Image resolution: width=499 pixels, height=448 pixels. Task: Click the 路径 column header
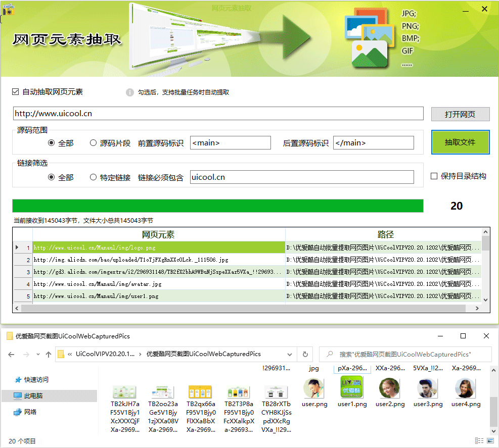pyautogui.click(x=385, y=234)
